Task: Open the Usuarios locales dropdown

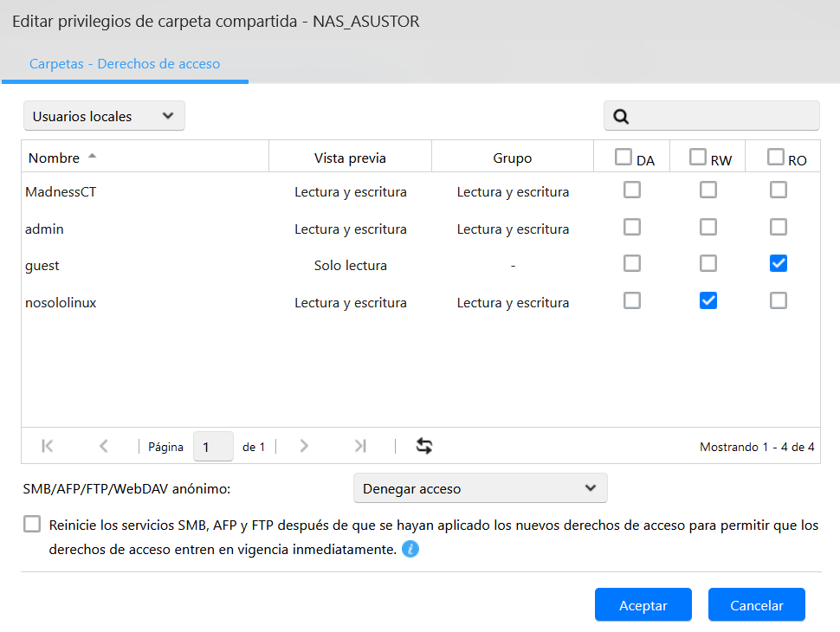Action: (104, 116)
